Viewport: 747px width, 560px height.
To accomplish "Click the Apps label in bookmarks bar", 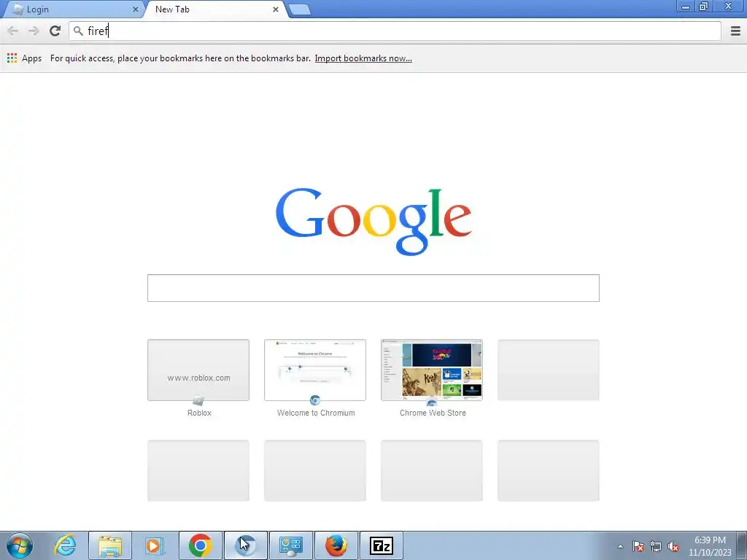I will click(x=31, y=58).
